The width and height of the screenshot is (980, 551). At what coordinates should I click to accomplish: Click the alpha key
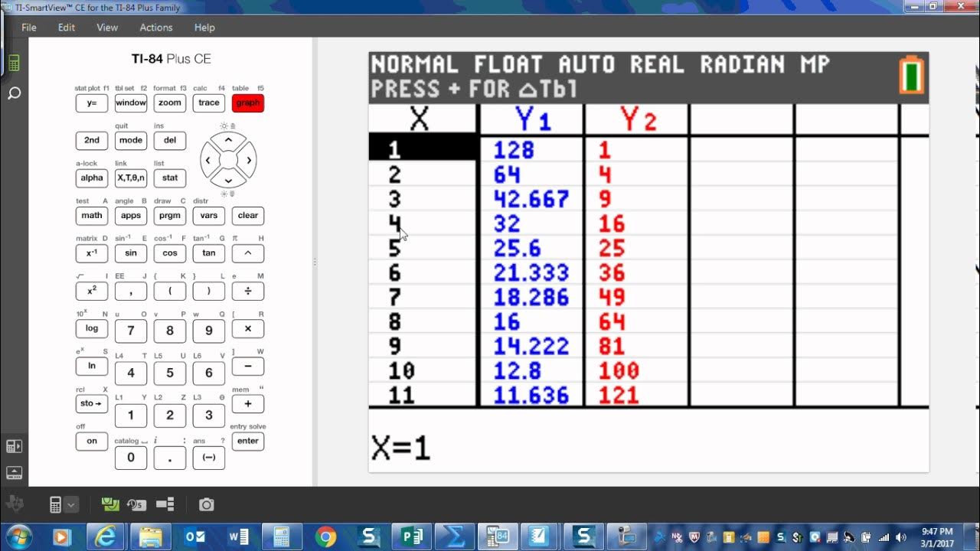(92, 178)
